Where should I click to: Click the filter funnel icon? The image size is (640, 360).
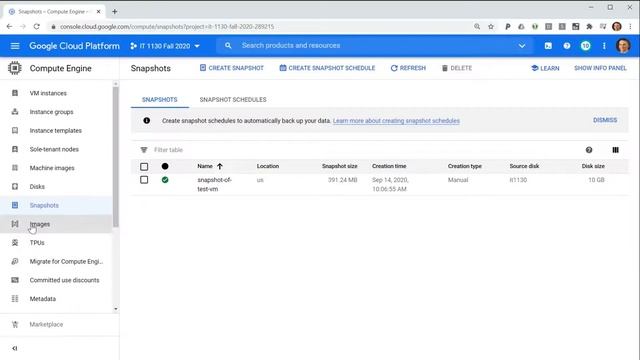tap(144, 150)
